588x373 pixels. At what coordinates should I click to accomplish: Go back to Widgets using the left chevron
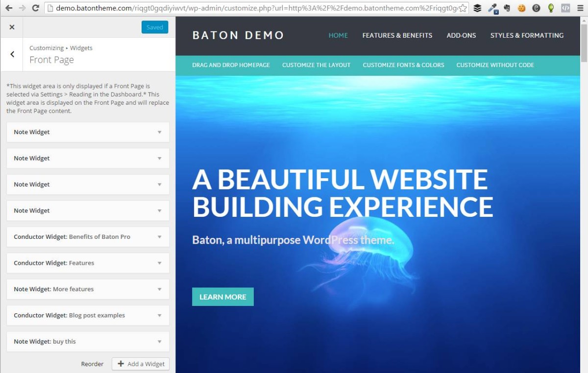point(12,54)
